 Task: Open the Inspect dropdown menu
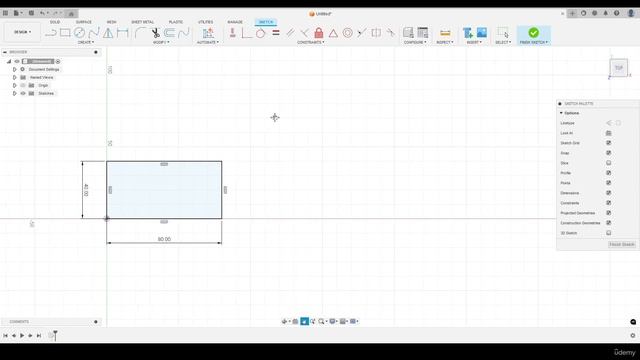(445, 42)
